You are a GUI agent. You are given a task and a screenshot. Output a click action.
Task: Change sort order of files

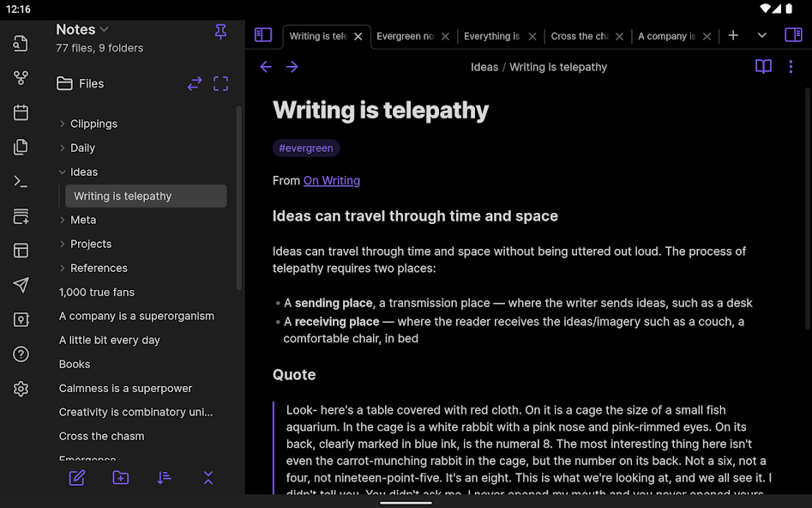(165, 478)
